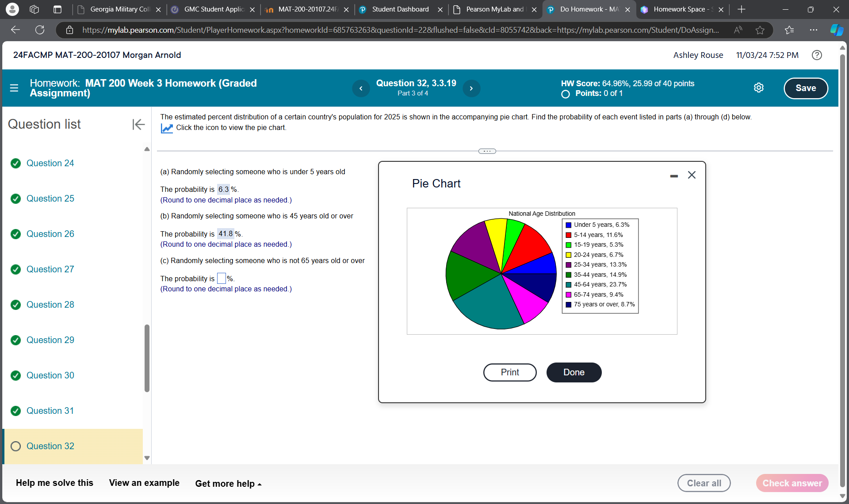This screenshot has width=849, height=504.
Task: Open homework settings gear
Action: [759, 88]
